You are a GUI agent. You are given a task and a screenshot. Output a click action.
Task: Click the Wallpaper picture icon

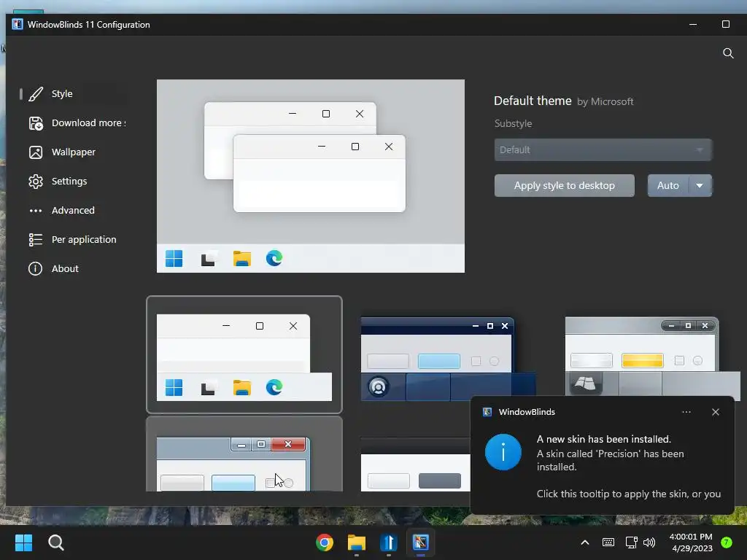point(36,152)
